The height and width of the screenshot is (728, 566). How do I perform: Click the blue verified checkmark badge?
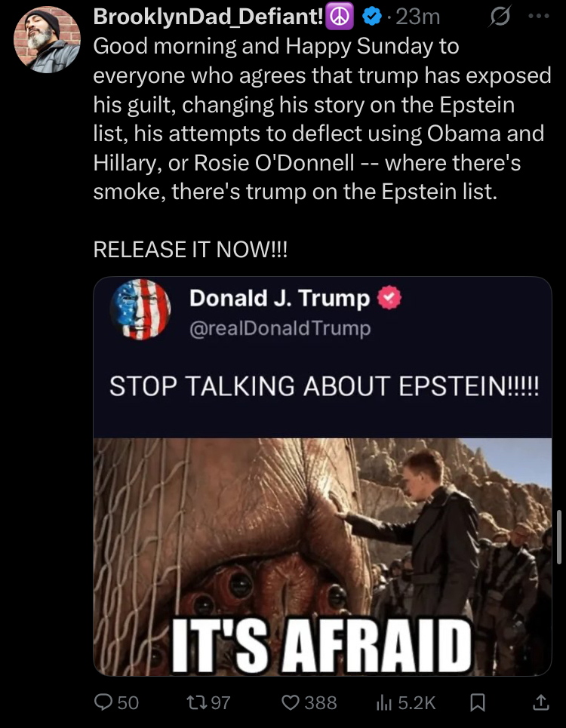click(x=371, y=17)
